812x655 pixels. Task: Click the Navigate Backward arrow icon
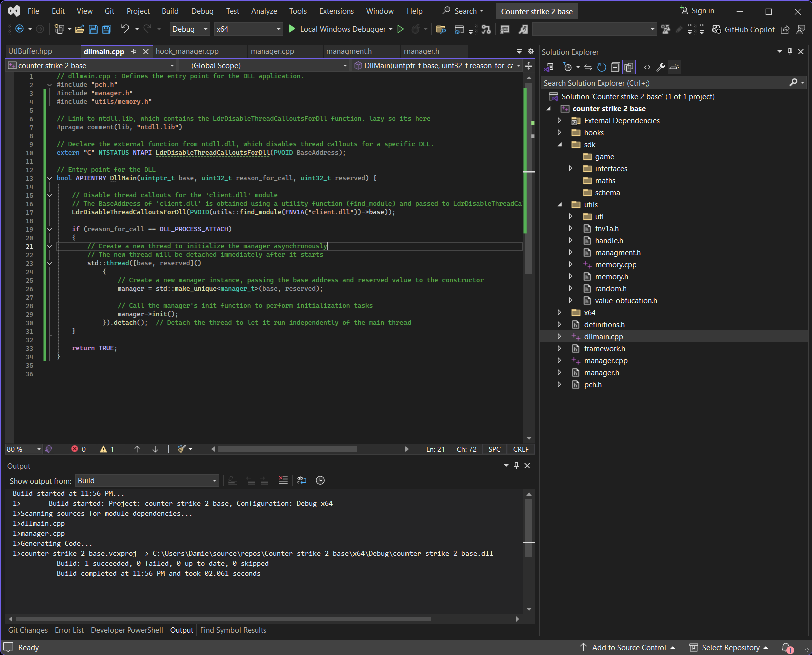coord(19,29)
